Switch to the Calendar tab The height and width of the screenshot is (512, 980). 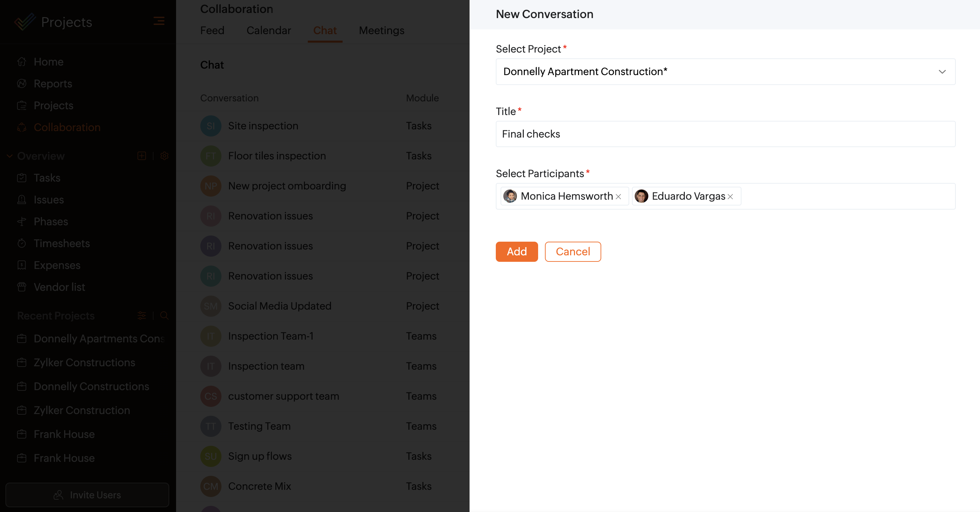(x=268, y=30)
